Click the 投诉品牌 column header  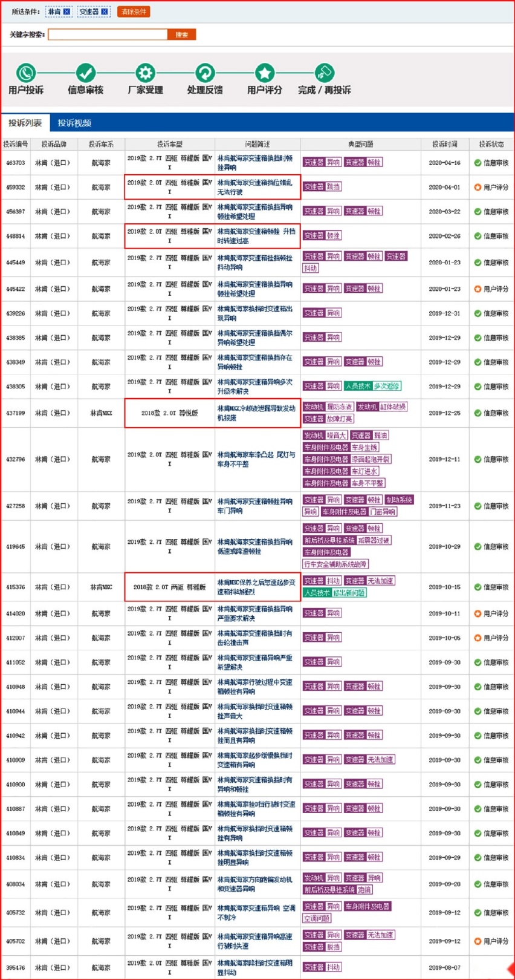tap(54, 144)
